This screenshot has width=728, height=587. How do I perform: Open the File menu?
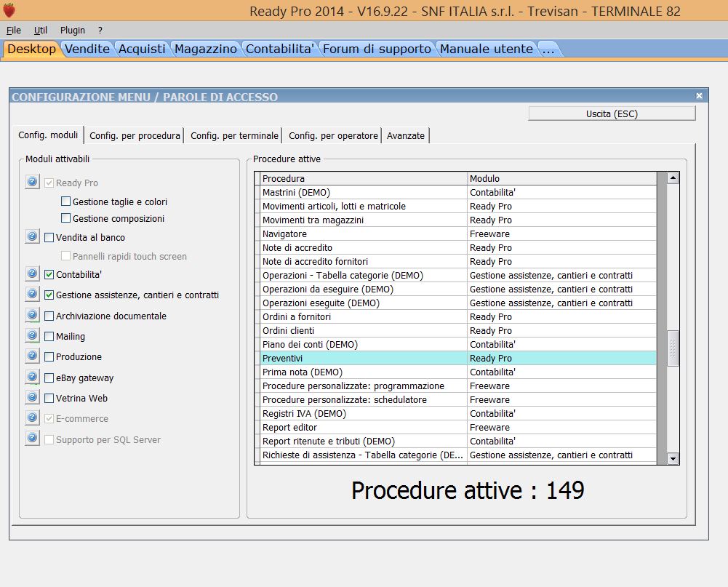pyautogui.click(x=14, y=30)
